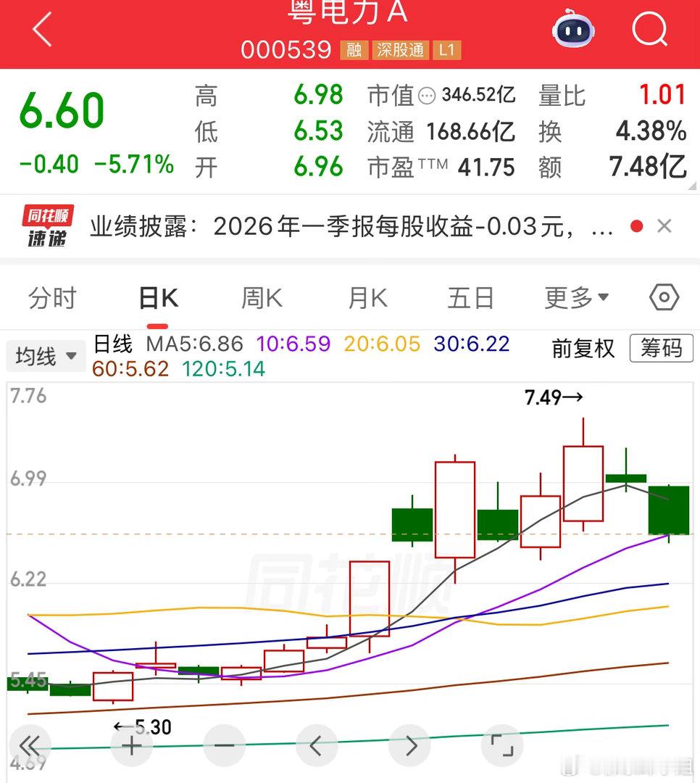Enable the 融 margin trading tag
This screenshot has height=783, width=700.
pos(354,51)
